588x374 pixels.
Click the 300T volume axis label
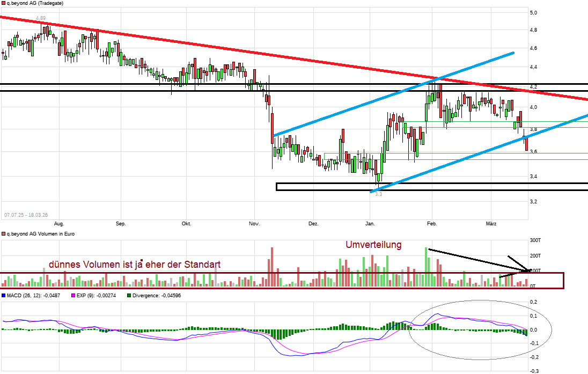[535, 240]
